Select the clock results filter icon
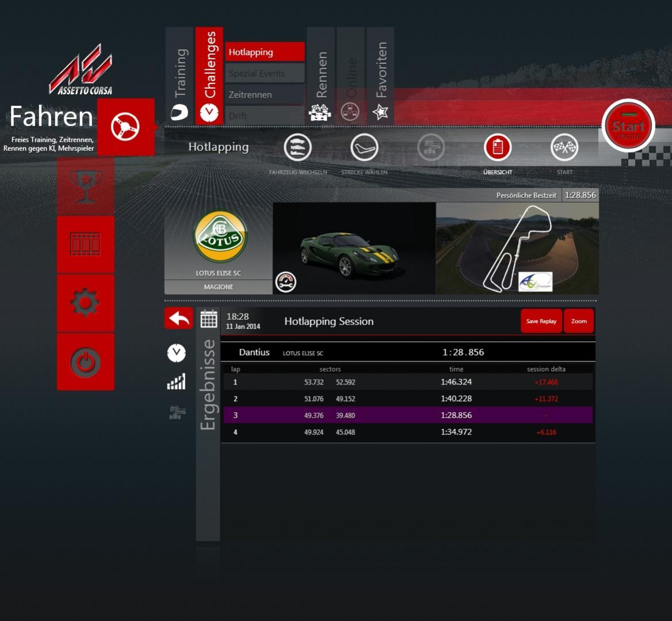The image size is (672, 621). click(x=176, y=353)
